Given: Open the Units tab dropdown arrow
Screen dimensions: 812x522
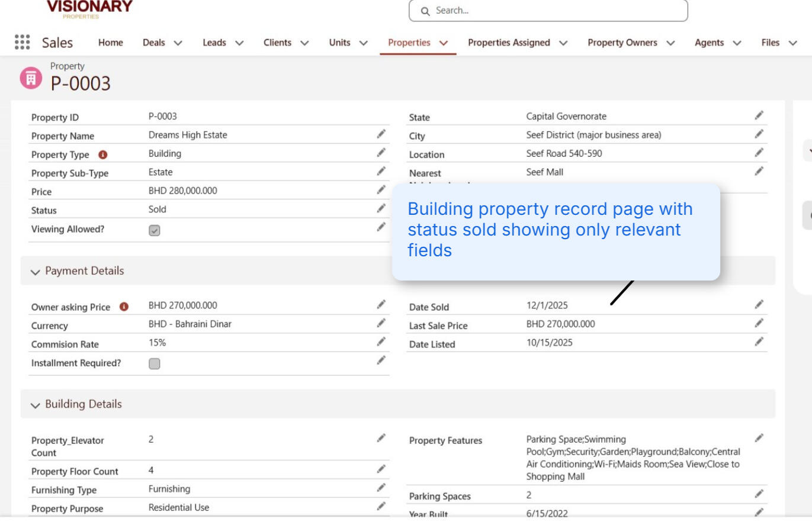Looking at the screenshot, I should pyautogui.click(x=364, y=43).
